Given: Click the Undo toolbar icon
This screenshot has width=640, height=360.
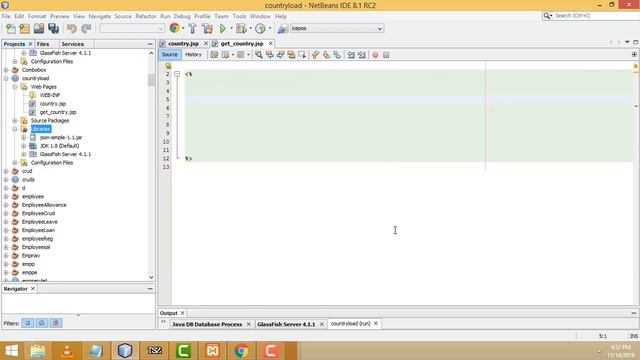Looking at the screenshot, I should click(72, 28).
